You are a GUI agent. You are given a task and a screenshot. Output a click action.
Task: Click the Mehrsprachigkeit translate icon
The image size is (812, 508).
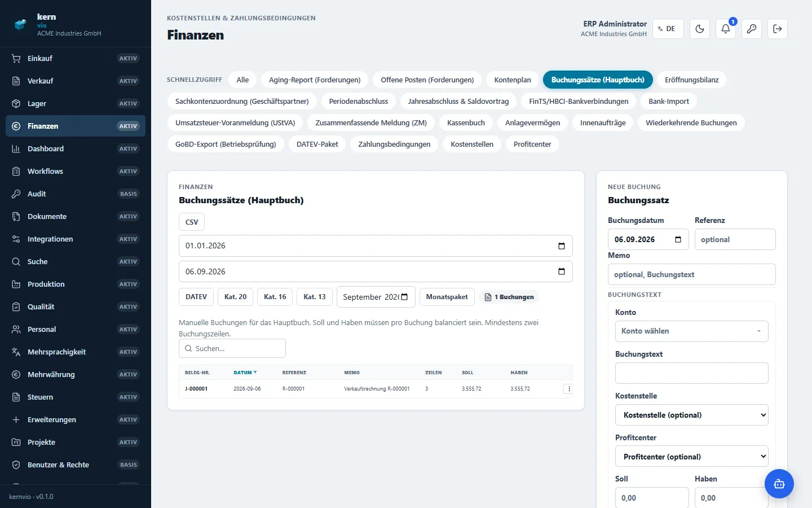point(16,352)
